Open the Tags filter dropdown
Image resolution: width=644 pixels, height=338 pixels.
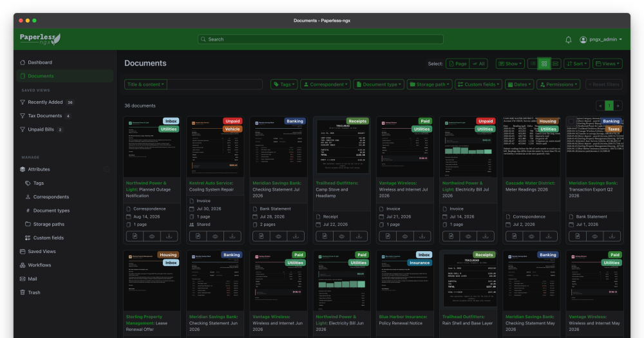click(284, 84)
